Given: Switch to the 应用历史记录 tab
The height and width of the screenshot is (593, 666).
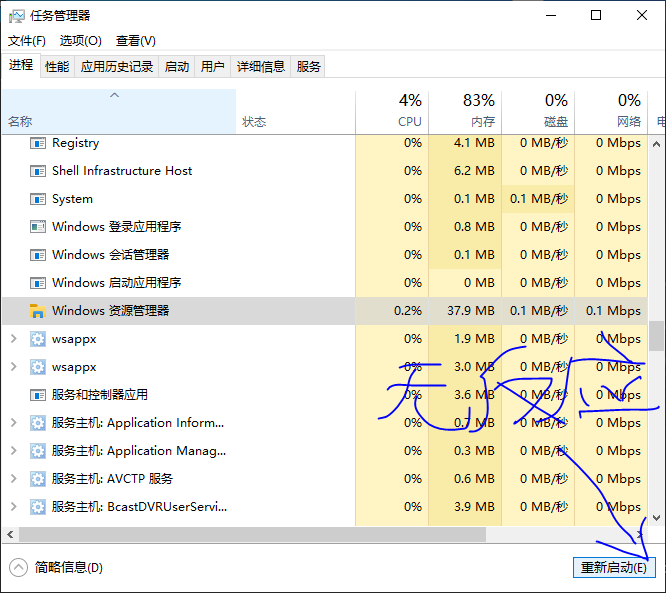Looking at the screenshot, I should pos(117,67).
